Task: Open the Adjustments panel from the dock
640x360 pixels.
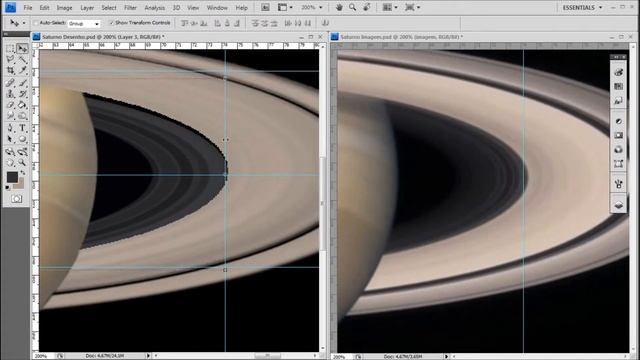Action: (618, 121)
